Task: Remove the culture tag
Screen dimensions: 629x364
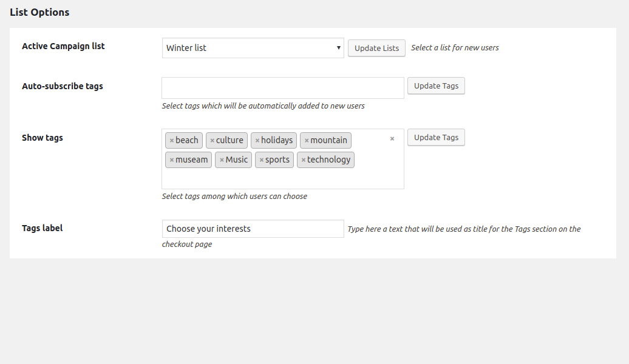Action: pyautogui.click(x=212, y=141)
